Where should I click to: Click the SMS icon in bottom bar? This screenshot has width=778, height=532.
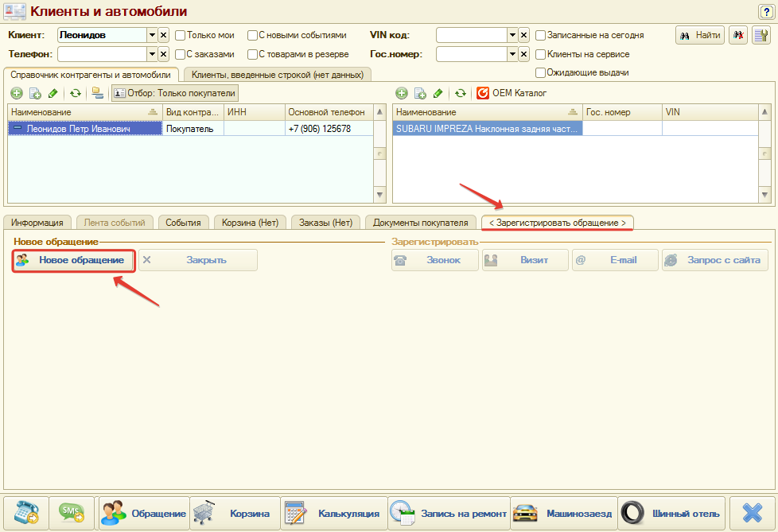tap(72, 513)
